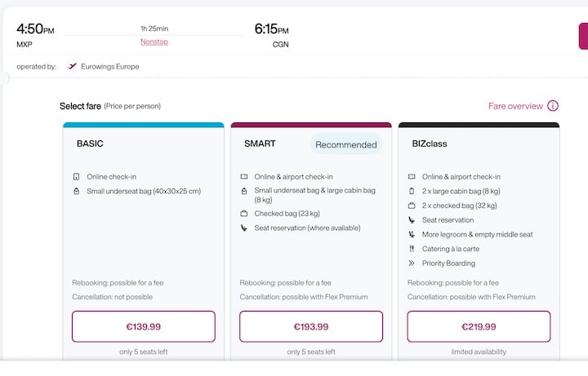Click the Fare overview info icon
This screenshot has height=376, width=588.
click(553, 106)
